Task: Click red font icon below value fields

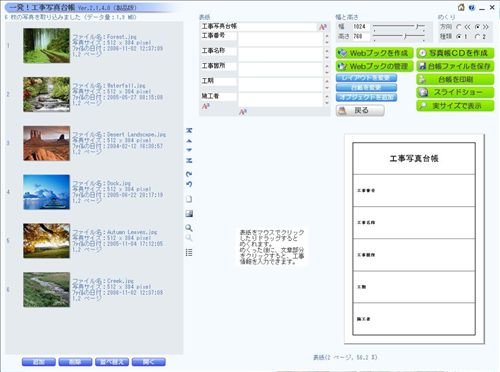Action: click(242, 112)
